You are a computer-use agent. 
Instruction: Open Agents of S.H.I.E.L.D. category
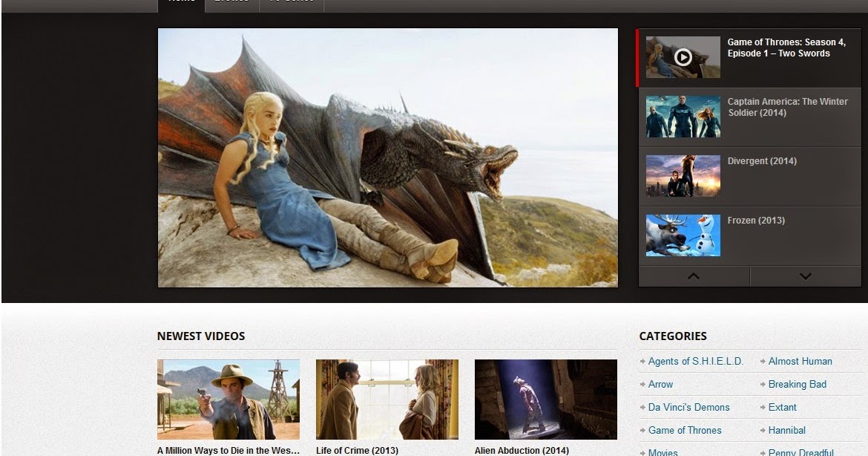point(695,361)
